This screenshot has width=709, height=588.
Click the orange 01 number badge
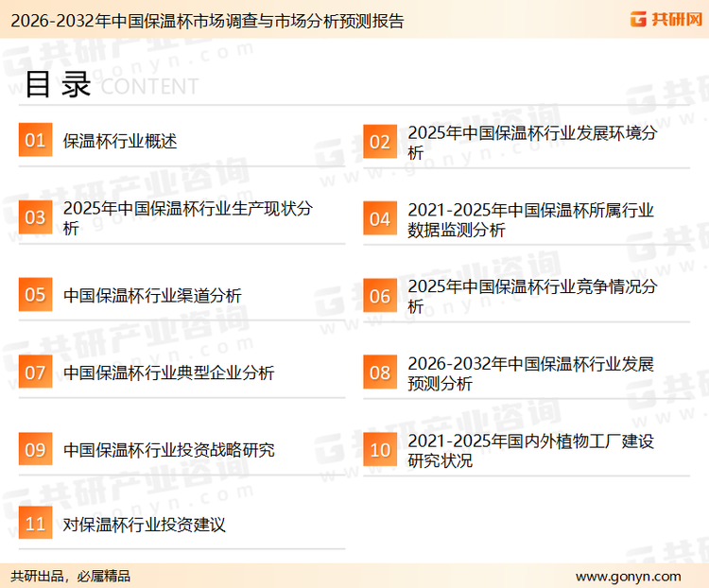(x=35, y=140)
